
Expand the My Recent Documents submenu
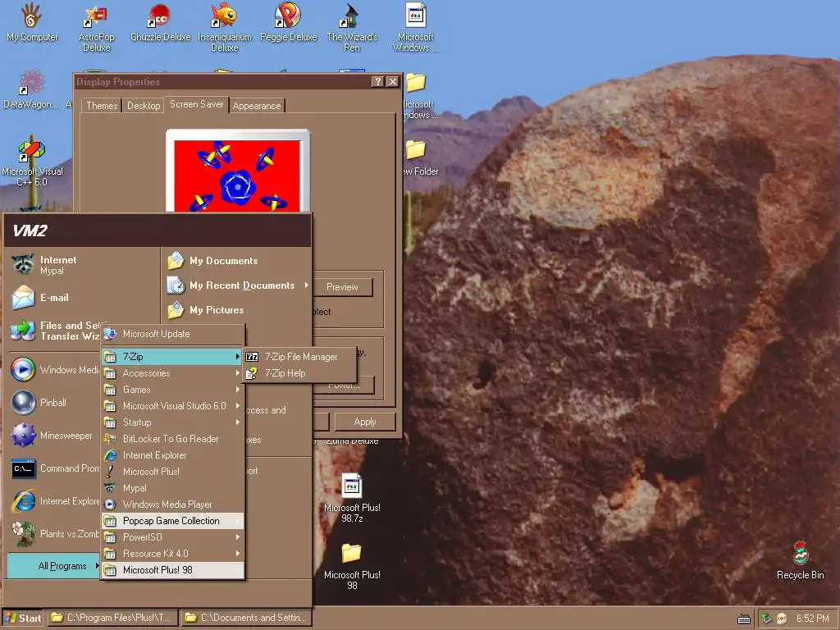tap(237, 285)
